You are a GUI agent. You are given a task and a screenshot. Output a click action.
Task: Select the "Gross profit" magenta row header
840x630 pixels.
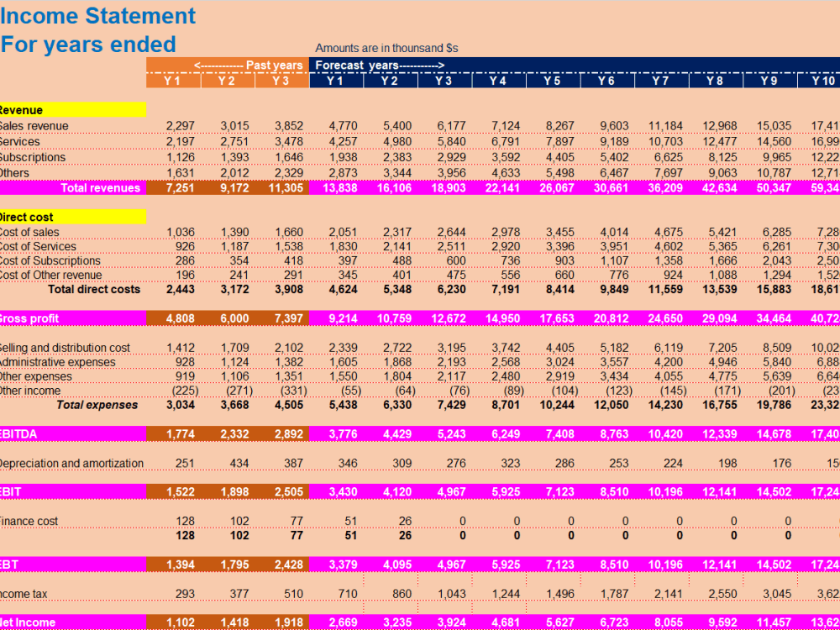pos(29,318)
